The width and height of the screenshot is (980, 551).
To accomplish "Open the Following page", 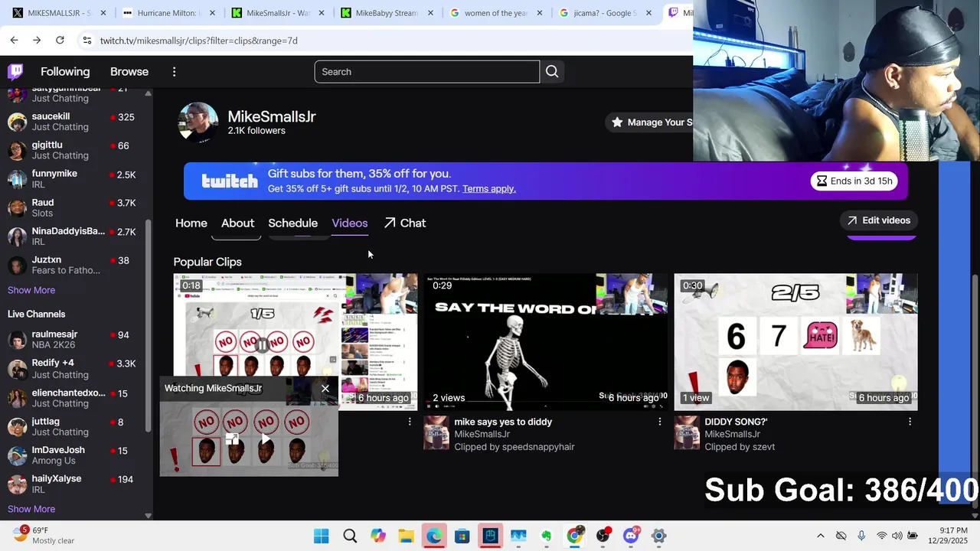I will [x=65, y=72].
